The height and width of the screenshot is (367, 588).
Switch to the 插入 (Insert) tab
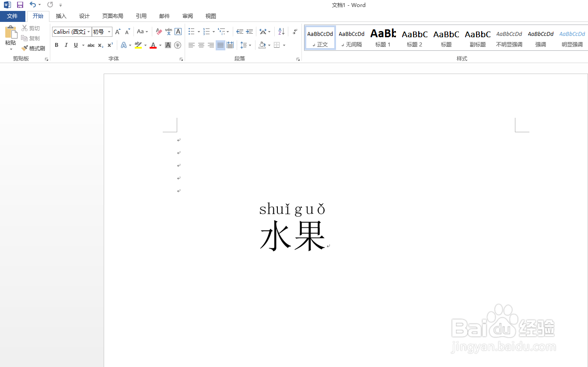click(x=61, y=16)
